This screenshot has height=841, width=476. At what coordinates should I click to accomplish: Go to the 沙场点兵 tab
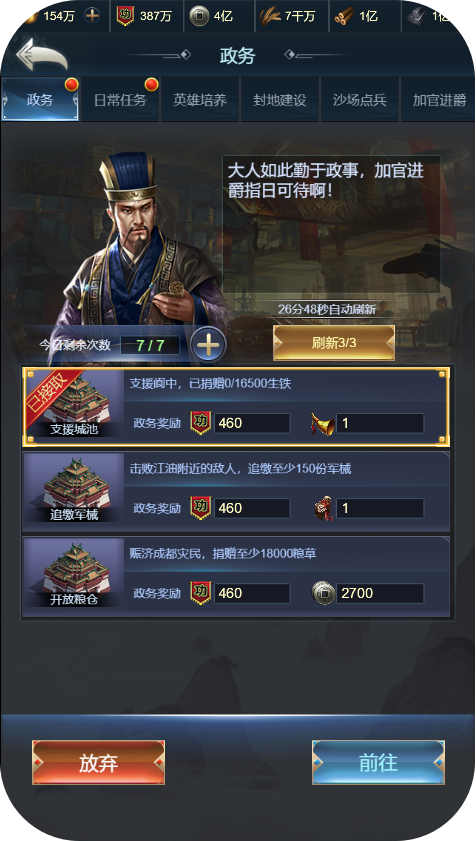(360, 100)
